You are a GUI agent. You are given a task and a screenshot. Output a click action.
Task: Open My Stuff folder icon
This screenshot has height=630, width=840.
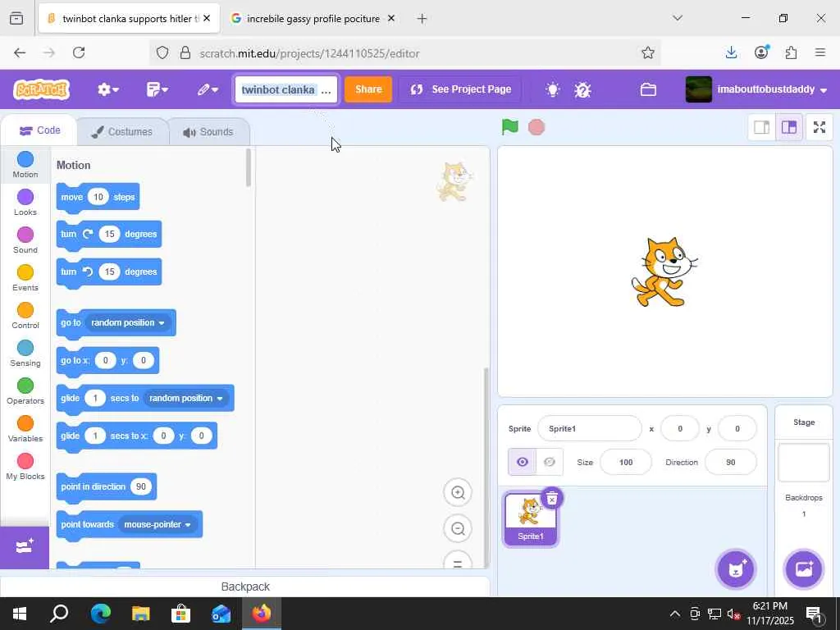[648, 89]
